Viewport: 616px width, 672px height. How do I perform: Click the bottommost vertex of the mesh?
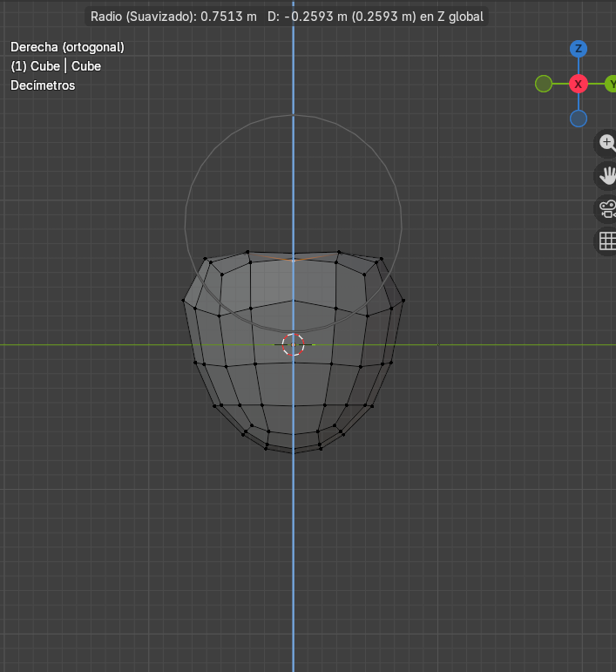[294, 452]
